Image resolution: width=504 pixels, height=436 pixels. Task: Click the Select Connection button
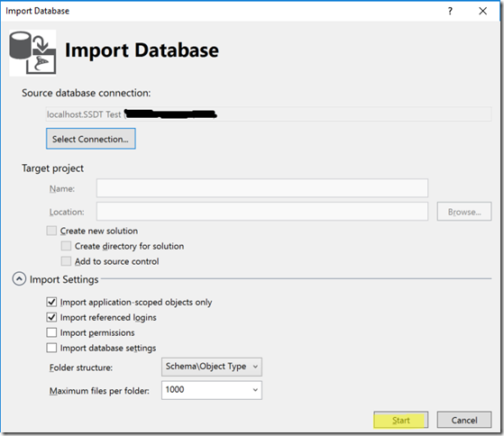tap(91, 139)
